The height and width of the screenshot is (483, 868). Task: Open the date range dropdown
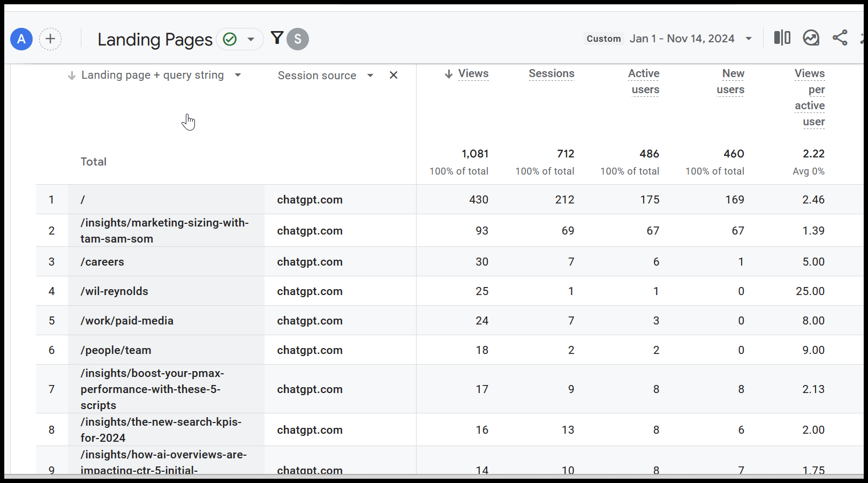pyautogui.click(x=749, y=39)
